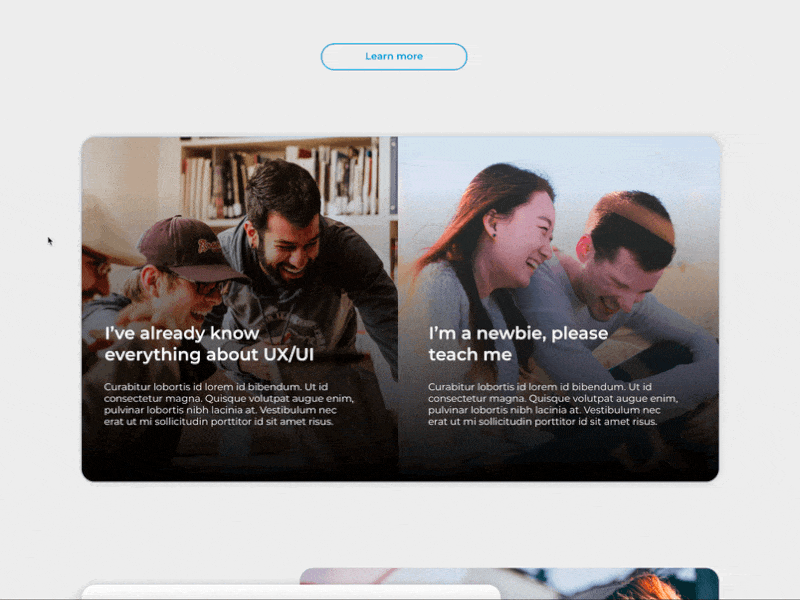Select the partially visible card at the bottom right

coord(600,585)
